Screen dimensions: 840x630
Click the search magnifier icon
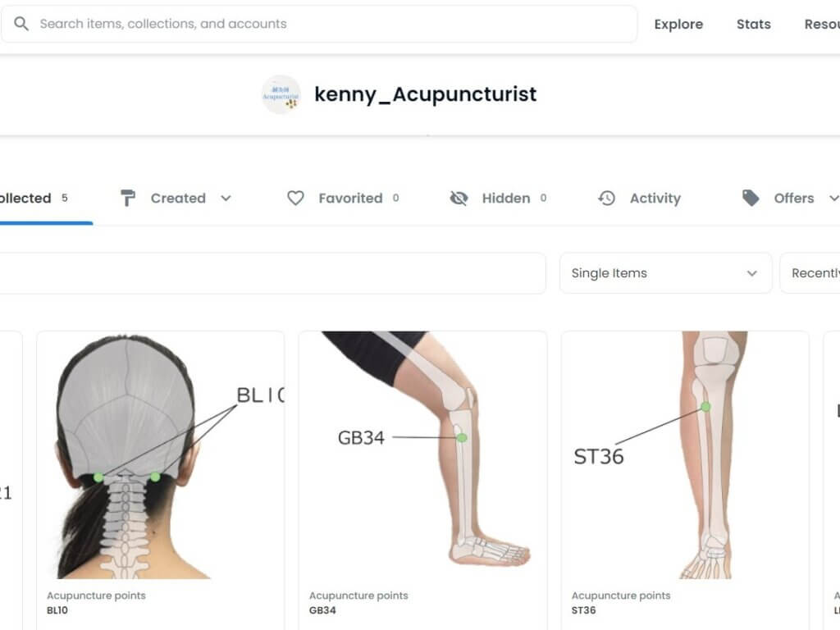(21, 24)
